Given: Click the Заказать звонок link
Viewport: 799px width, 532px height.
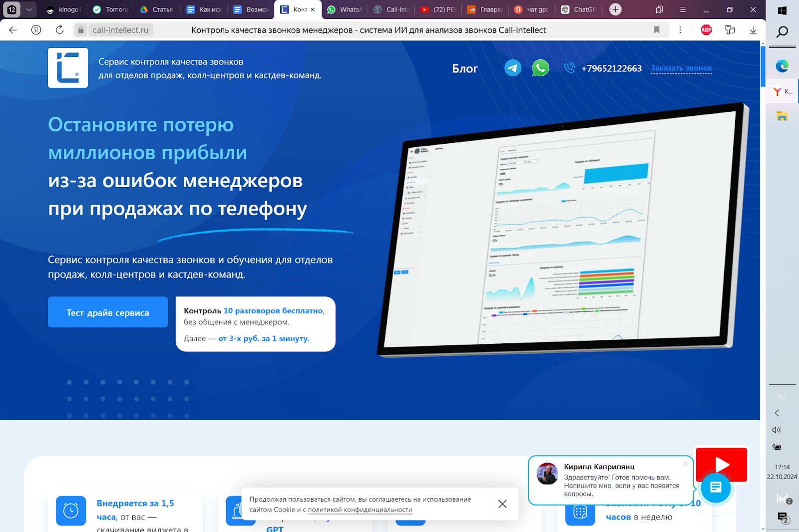Looking at the screenshot, I should (x=681, y=68).
